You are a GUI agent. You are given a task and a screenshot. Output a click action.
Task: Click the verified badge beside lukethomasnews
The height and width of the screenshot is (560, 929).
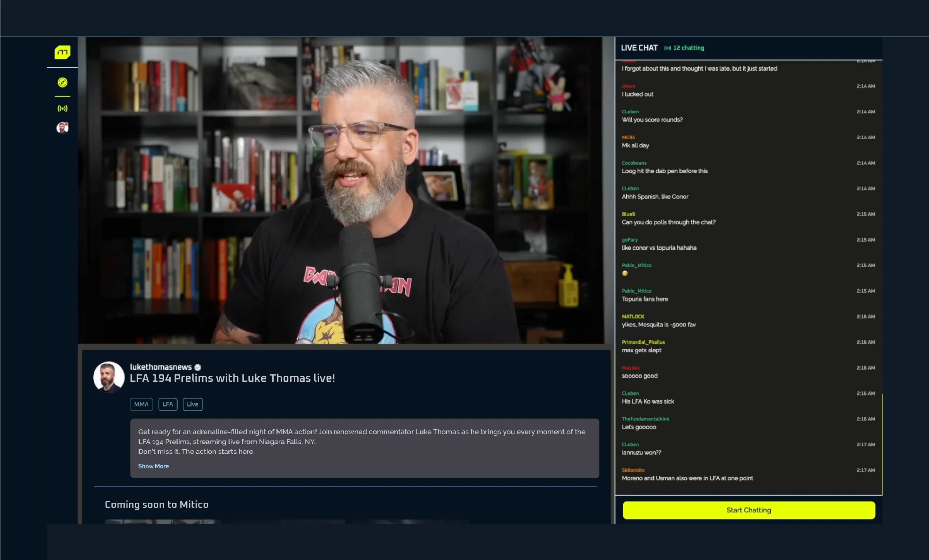pyautogui.click(x=198, y=367)
